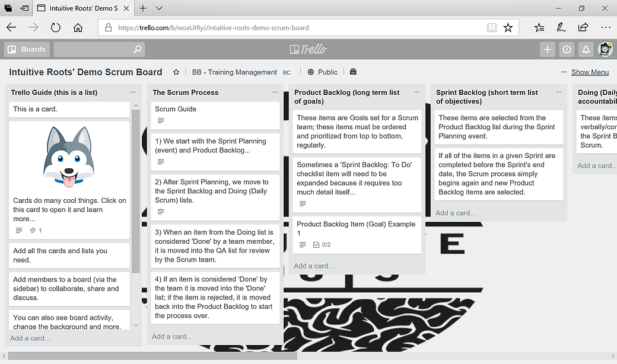Click the search magnifier icon
617x364 pixels.
pyautogui.click(x=137, y=49)
